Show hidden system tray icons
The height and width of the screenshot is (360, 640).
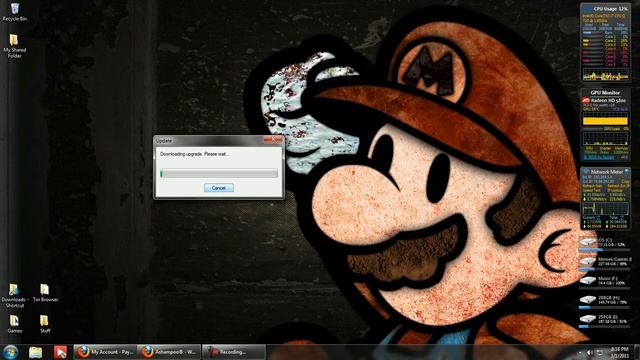(580, 352)
